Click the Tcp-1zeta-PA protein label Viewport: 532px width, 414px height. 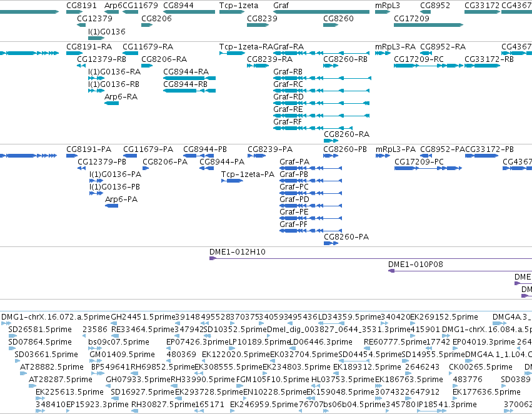[x=248, y=174]
